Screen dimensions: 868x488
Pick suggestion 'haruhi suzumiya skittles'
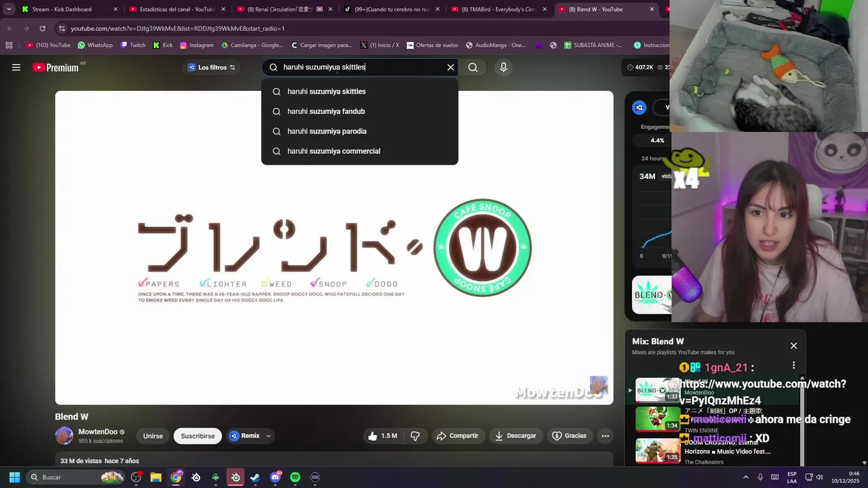[x=359, y=91]
